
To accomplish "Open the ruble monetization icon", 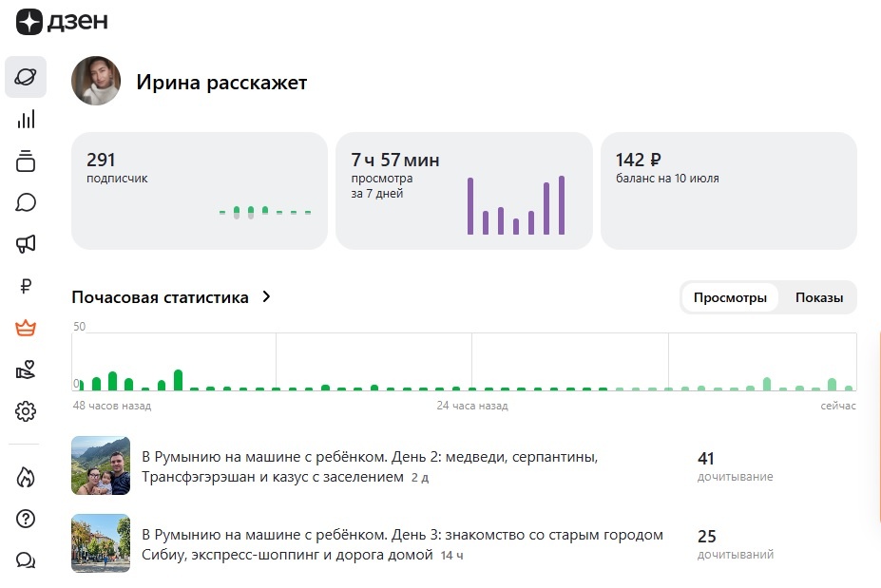I will [x=26, y=286].
